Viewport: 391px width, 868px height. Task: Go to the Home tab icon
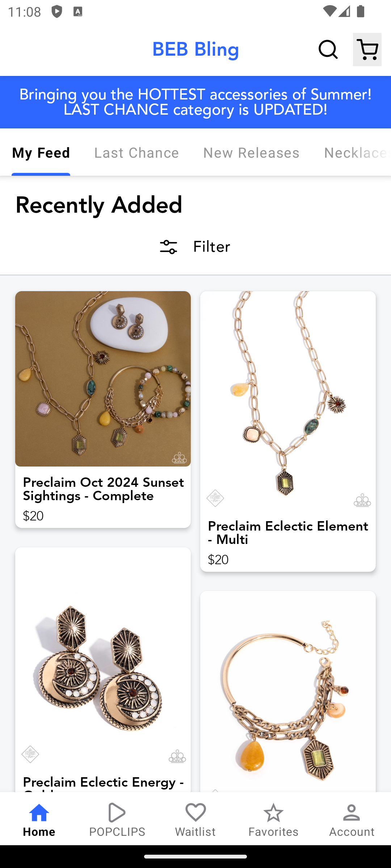tap(39, 813)
